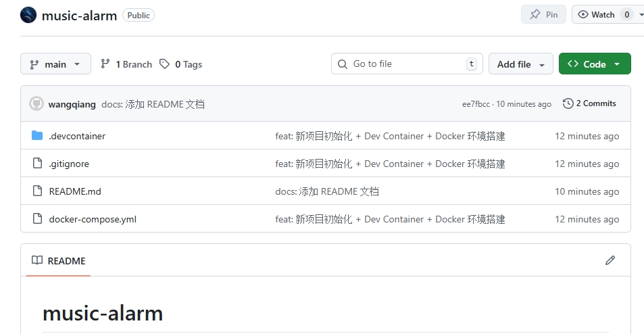This screenshot has height=334, width=644.
Task: Open the docker-compose.yml file
Action: pyautogui.click(x=93, y=219)
